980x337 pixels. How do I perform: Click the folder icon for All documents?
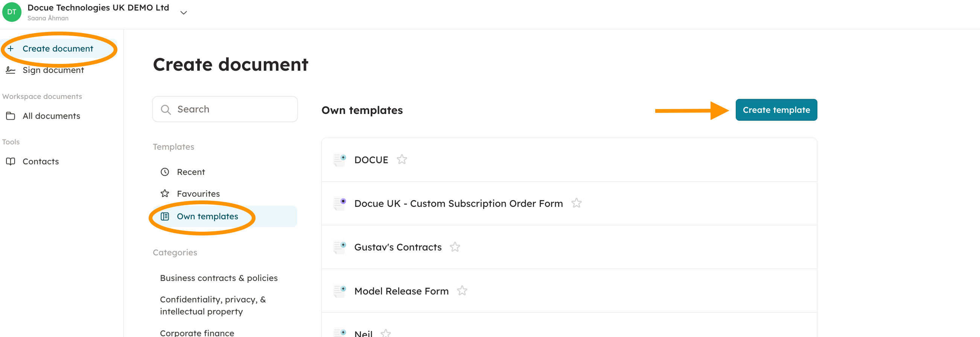[x=11, y=116]
